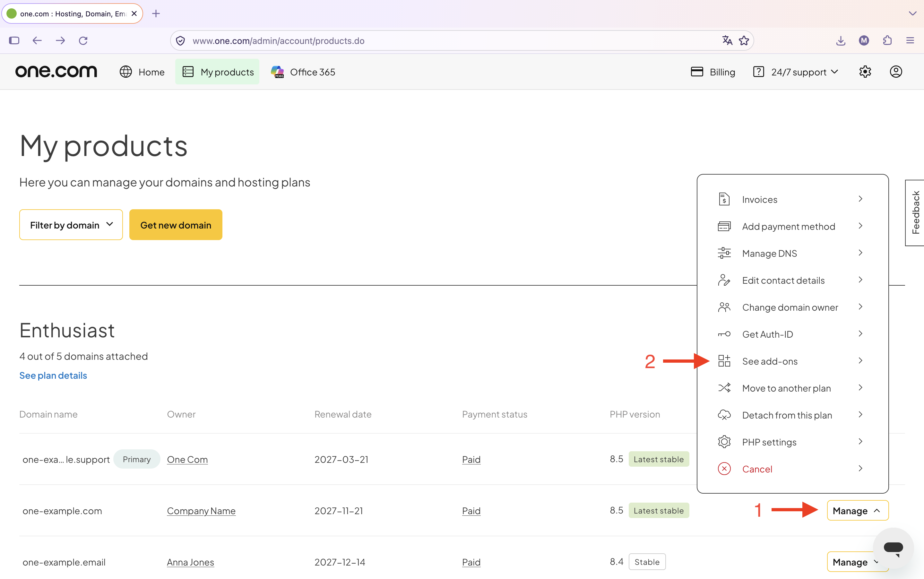
Task: Expand the 24/7 support menu
Action: click(x=796, y=72)
